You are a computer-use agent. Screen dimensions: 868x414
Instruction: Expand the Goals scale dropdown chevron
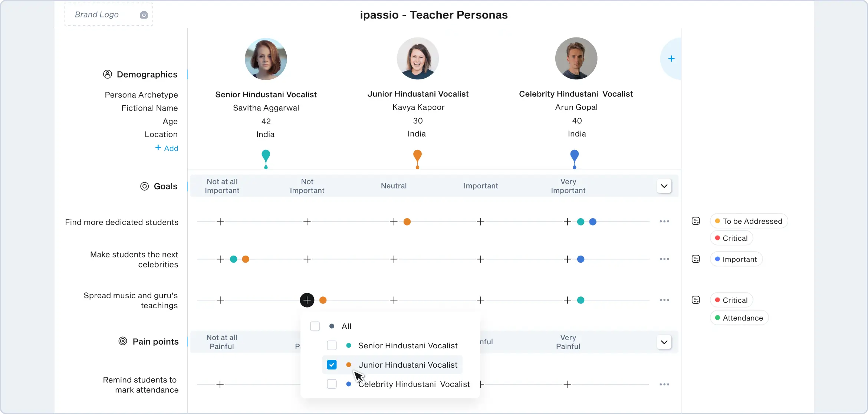(664, 186)
